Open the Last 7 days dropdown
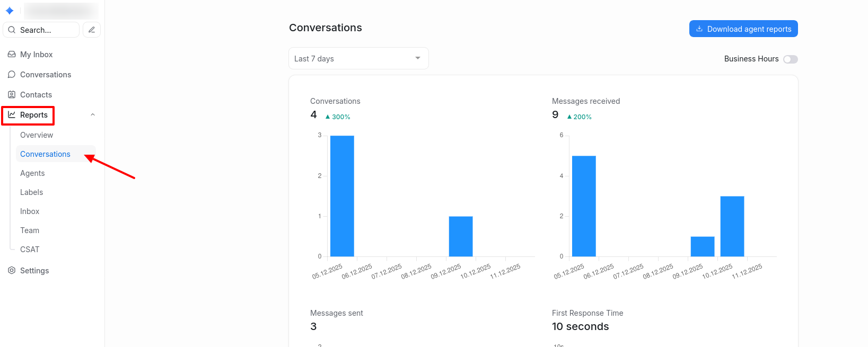Viewport: 868px width, 347px height. pyautogui.click(x=358, y=58)
